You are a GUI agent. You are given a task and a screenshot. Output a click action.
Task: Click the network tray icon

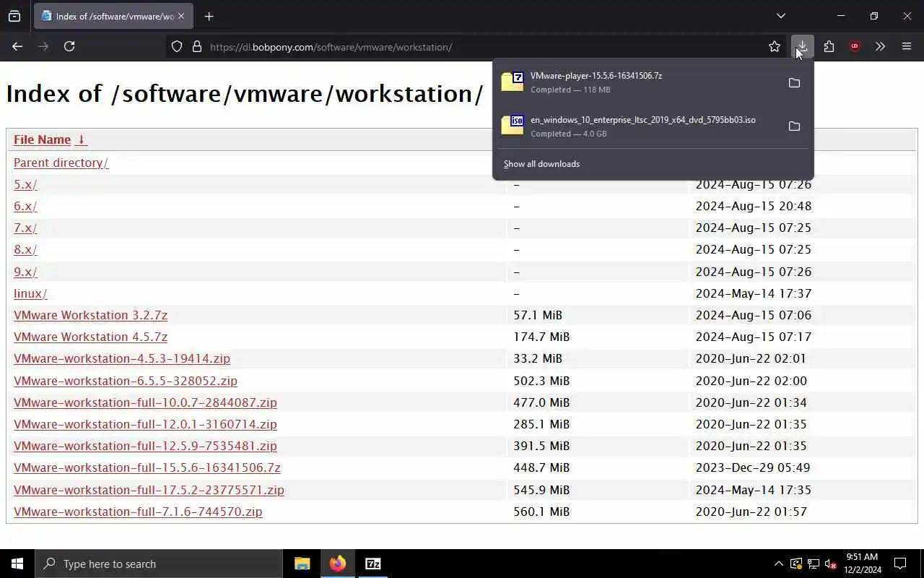[813, 564]
